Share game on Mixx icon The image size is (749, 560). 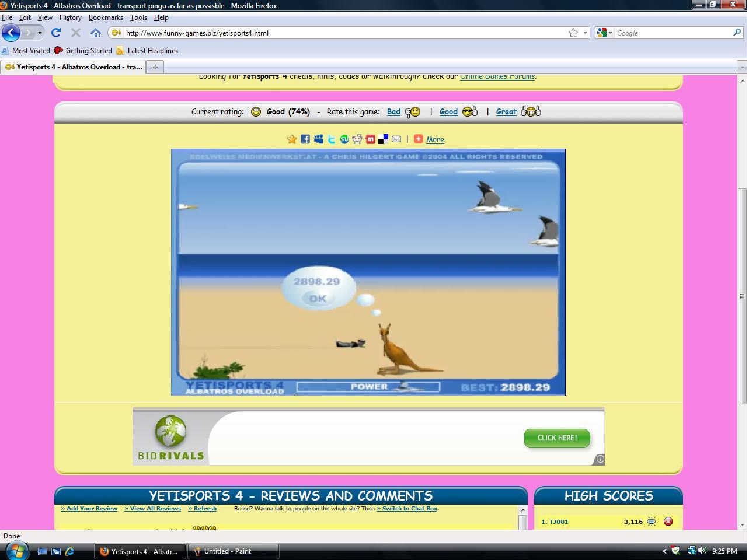tap(370, 139)
